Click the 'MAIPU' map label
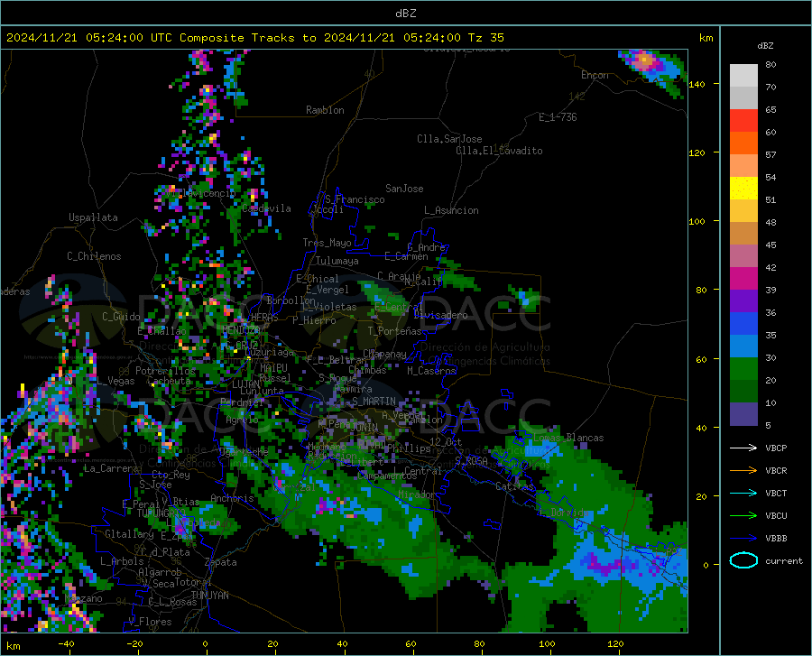The width and height of the screenshot is (812, 656). [273, 367]
